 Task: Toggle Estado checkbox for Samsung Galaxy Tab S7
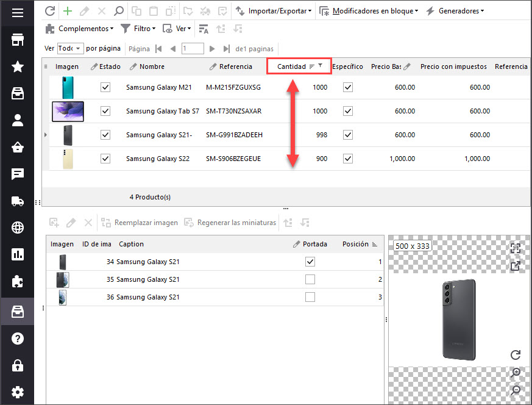click(105, 111)
